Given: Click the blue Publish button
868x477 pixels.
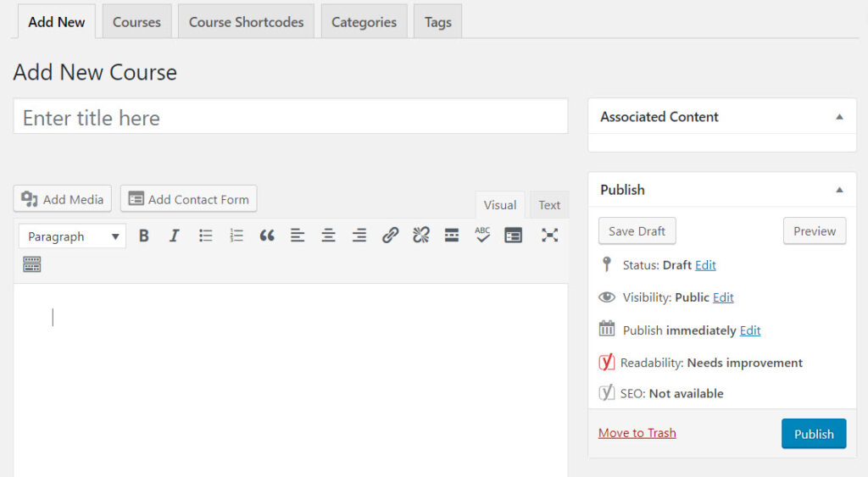Looking at the screenshot, I should pyautogui.click(x=814, y=434).
